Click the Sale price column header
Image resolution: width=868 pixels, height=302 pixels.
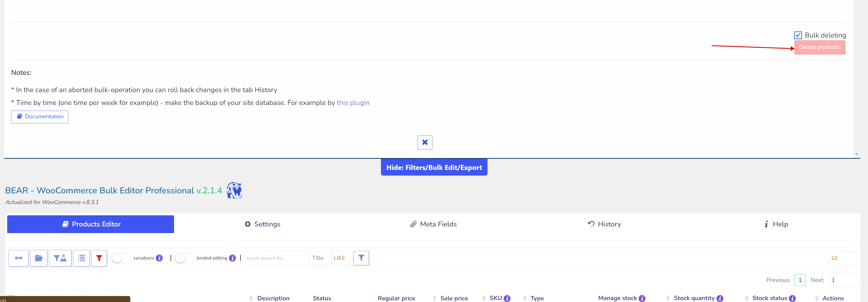pos(454,298)
